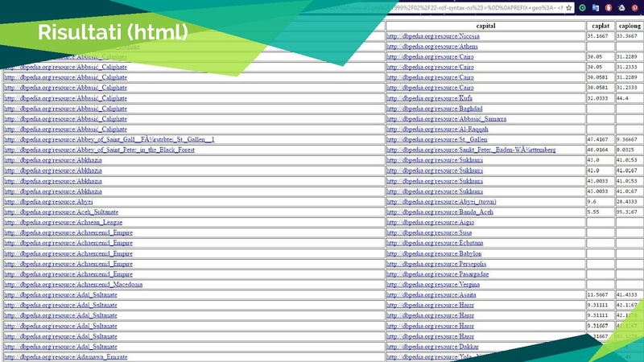This screenshot has height=362, width=644.
Task: Open the Aigio resource link
Action: (x=431, y=222)
